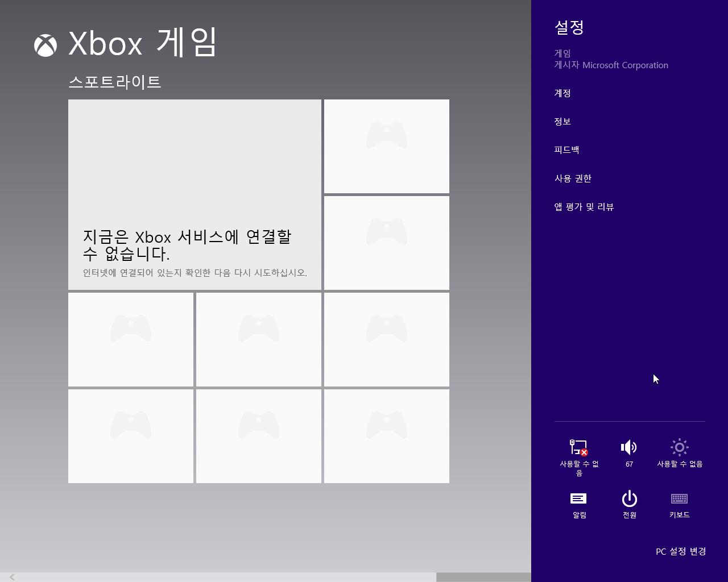Viewport: 728px width, 582px height.
Task: Open 앱 평가 및 리뷰 entry
Action: pyautogui.click(x=584, y=207)
